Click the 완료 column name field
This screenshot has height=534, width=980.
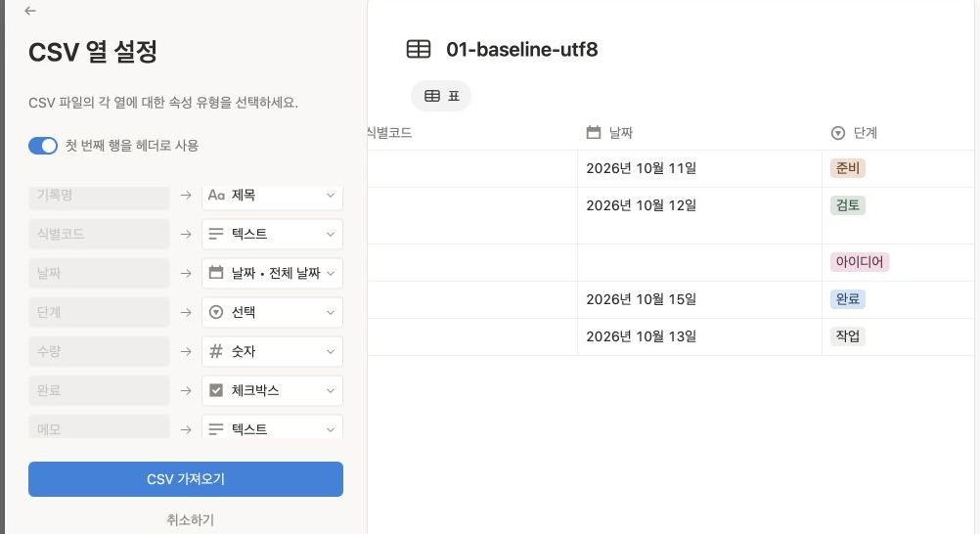[99, 390]
